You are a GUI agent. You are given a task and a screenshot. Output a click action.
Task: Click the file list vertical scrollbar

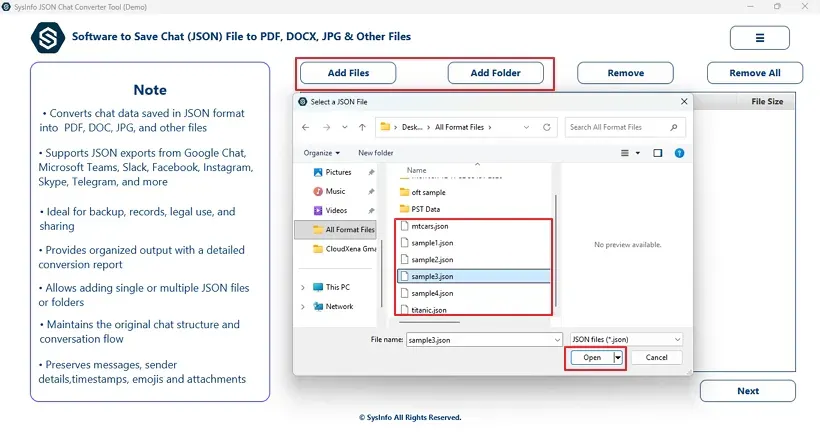point(555,251)
